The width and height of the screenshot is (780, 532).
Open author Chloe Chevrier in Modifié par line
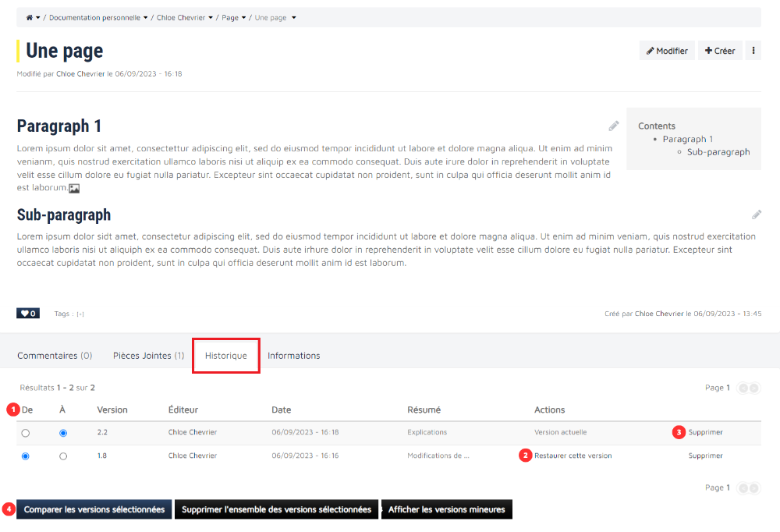click(x=80, y=73)
